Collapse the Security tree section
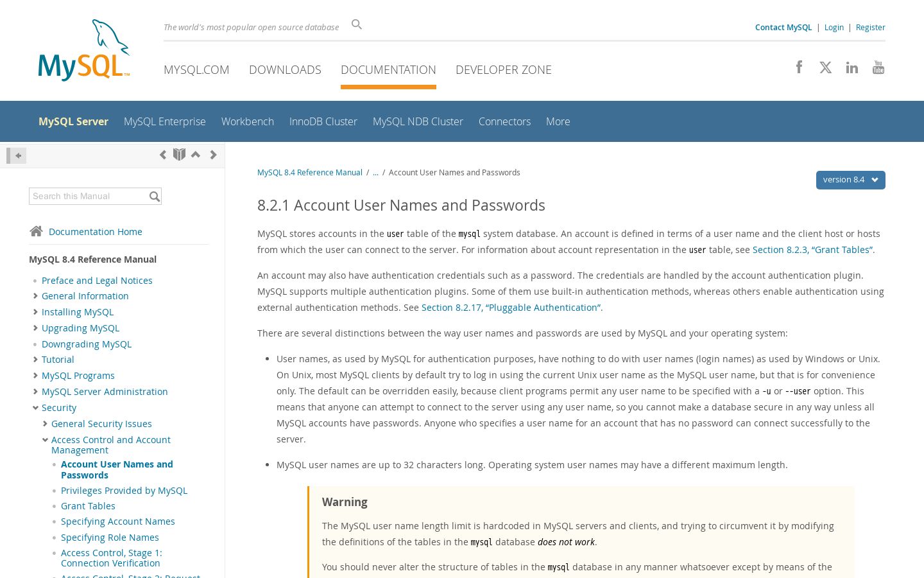 click(x=35, y=408)
